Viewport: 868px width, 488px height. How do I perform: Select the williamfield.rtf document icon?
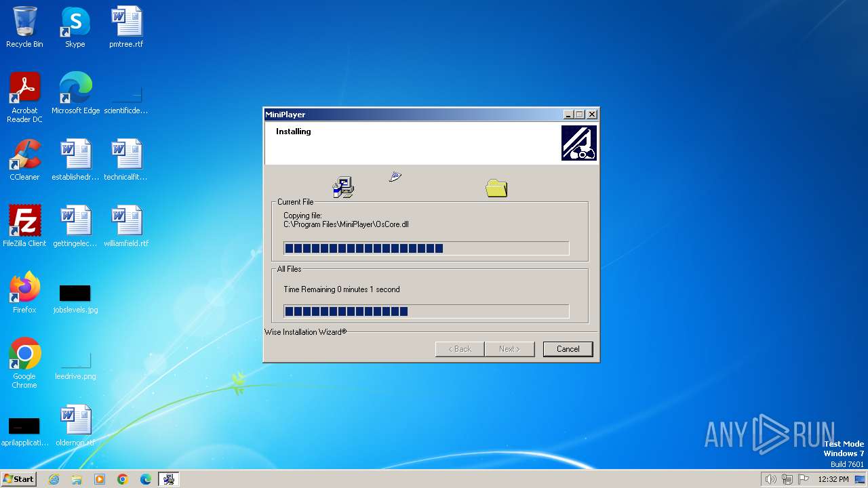point(126,226)
